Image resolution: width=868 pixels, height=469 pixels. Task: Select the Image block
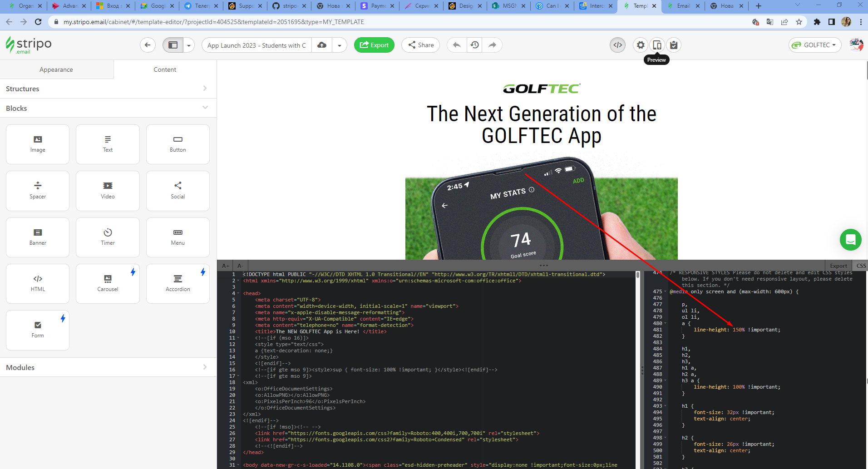(38, 144)
